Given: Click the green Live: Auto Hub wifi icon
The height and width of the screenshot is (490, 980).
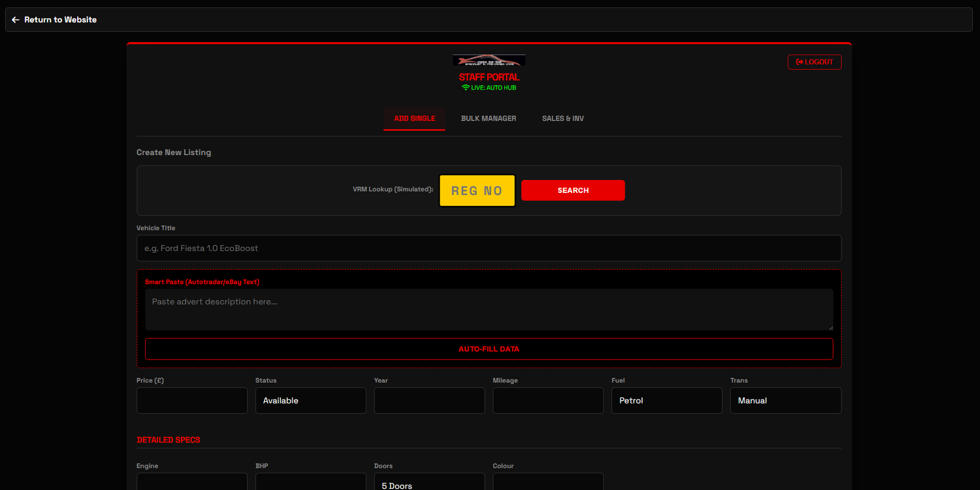Looking at the screenshot, I should [x=466, y=88].
